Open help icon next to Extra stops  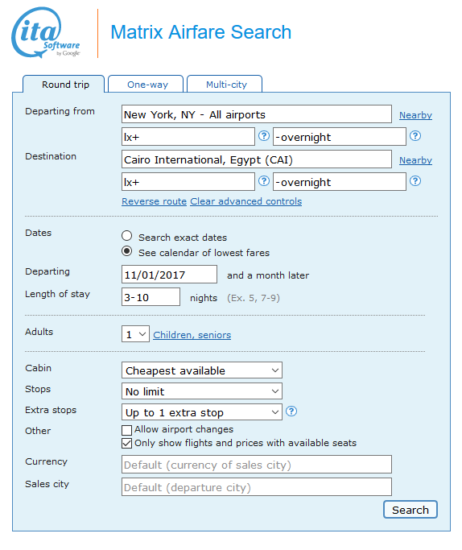[x=291, y=411]
